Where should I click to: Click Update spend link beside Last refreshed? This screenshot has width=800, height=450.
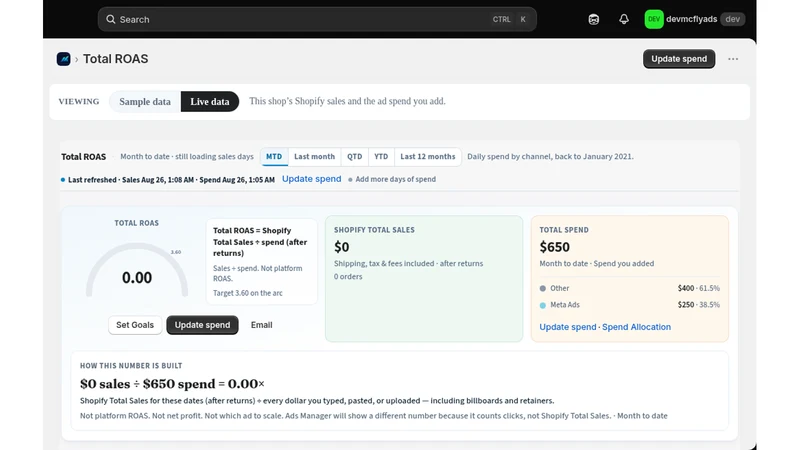311,179
